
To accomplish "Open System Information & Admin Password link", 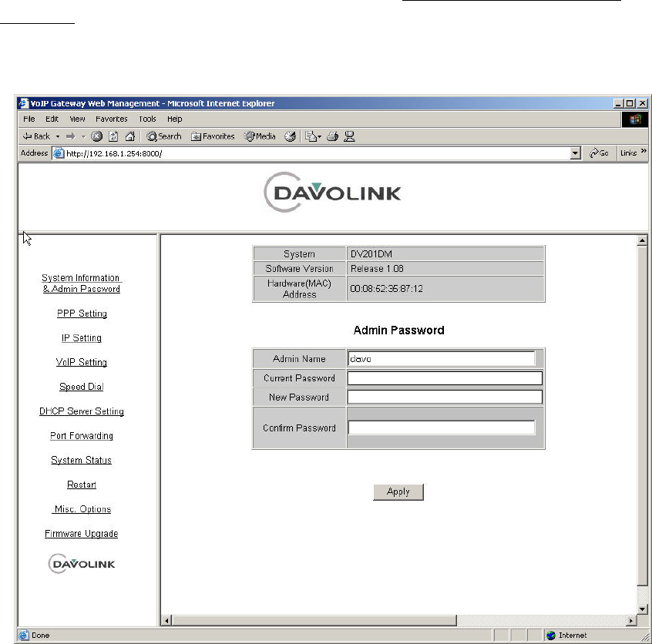I will 82,283.
